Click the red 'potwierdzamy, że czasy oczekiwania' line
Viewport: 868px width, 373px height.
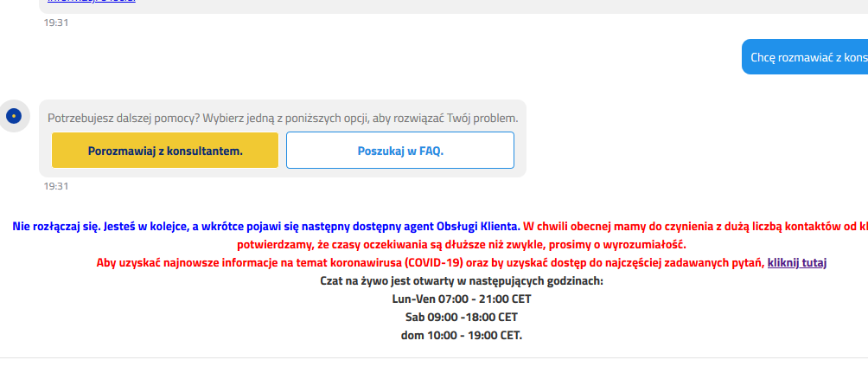(462, 244)
